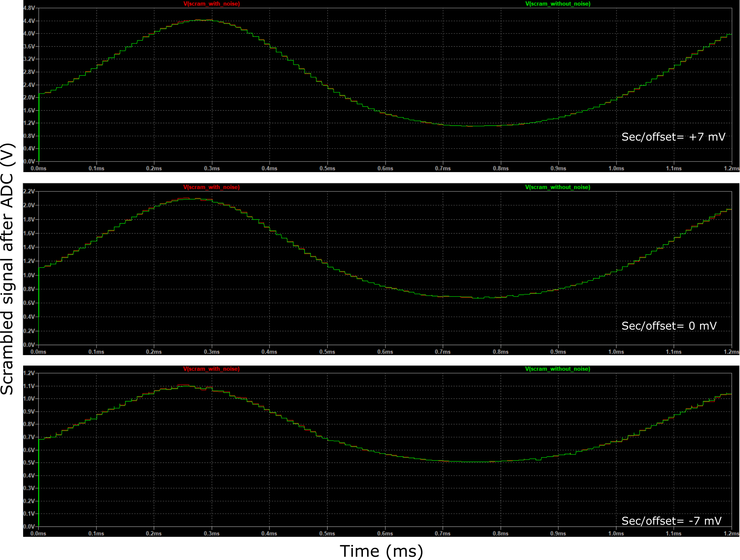
Task: Click the 'Sec/offset= +7 mV' annotation
Action: 673,137
